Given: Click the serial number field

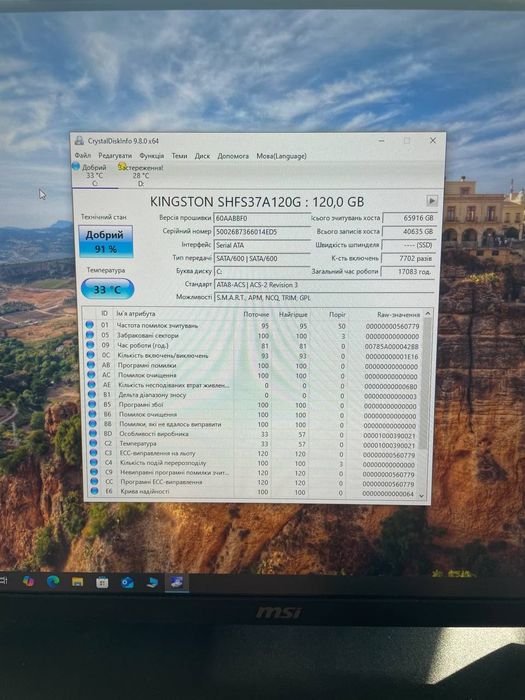Looking at the screenshot, I should [262, 232].
